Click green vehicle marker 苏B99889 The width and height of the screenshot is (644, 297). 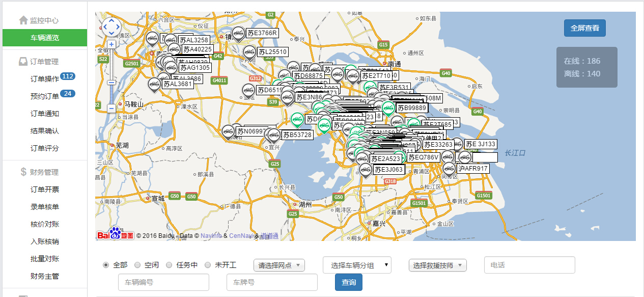point(388,108)
